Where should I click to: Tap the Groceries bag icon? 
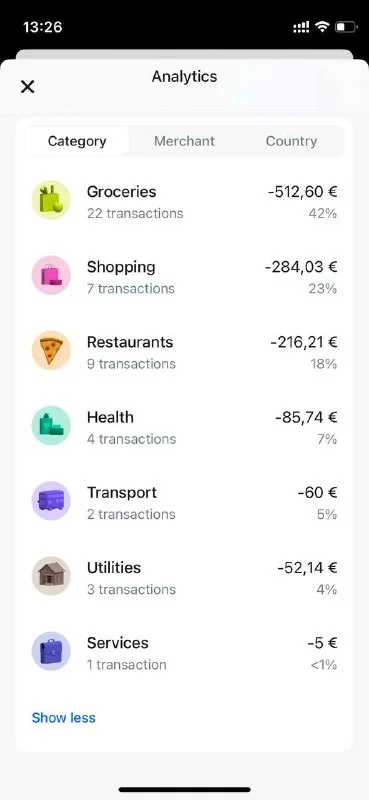point(51,200)
